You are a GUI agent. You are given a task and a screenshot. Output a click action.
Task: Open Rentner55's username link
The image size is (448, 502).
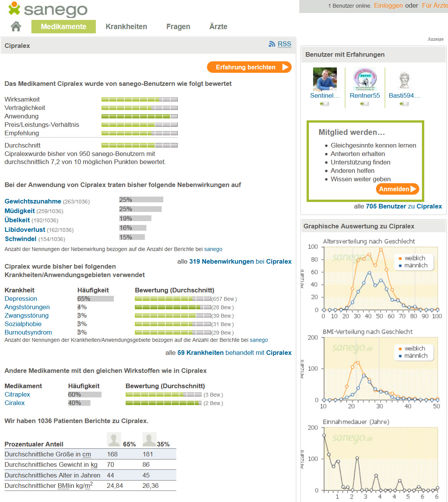(x=365, y=95)
